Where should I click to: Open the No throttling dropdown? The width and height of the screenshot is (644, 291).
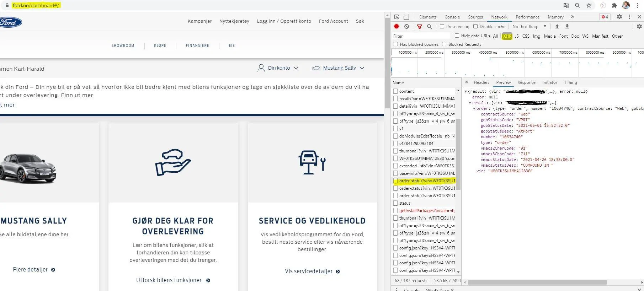529,26
